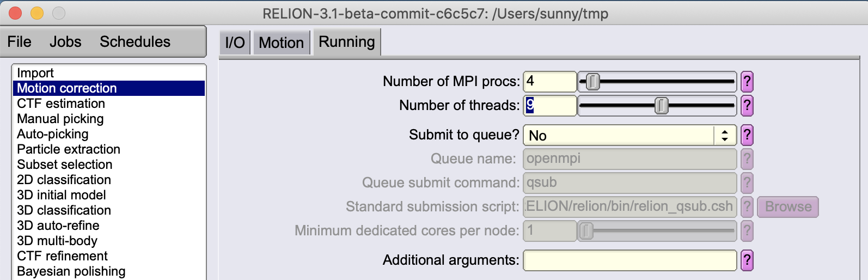The height and width of the screenshot is (280, 868).
Task: Click the grayed help icon for Queue submit command
Action: [x=747, y=183]
